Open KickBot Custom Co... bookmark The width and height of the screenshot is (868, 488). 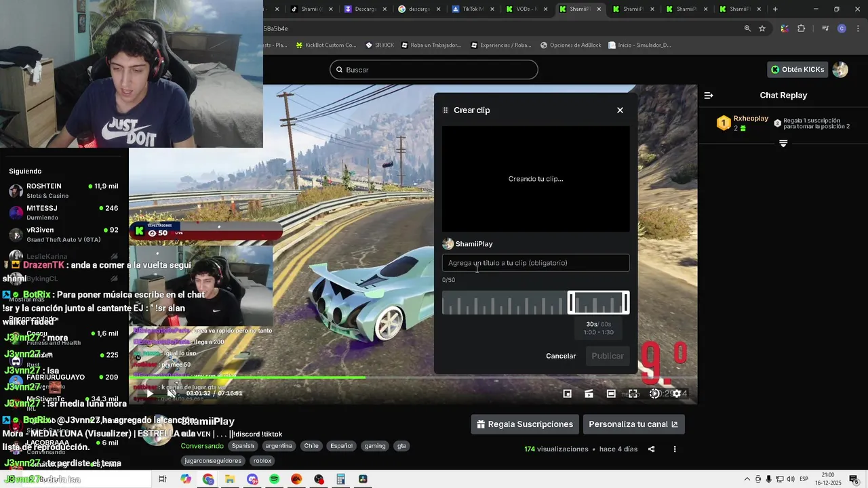point(325,45)
